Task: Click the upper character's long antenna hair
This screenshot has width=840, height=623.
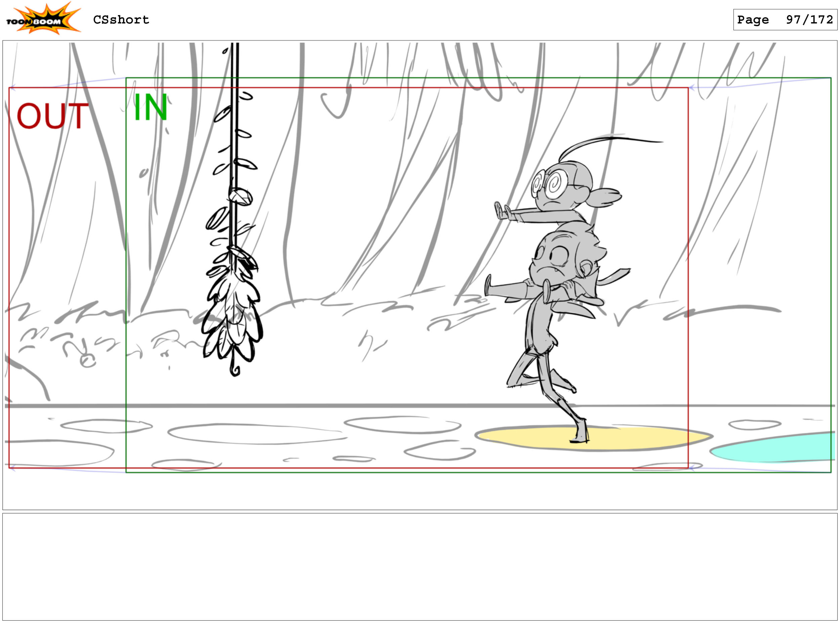Action: (x=603, y=139)
